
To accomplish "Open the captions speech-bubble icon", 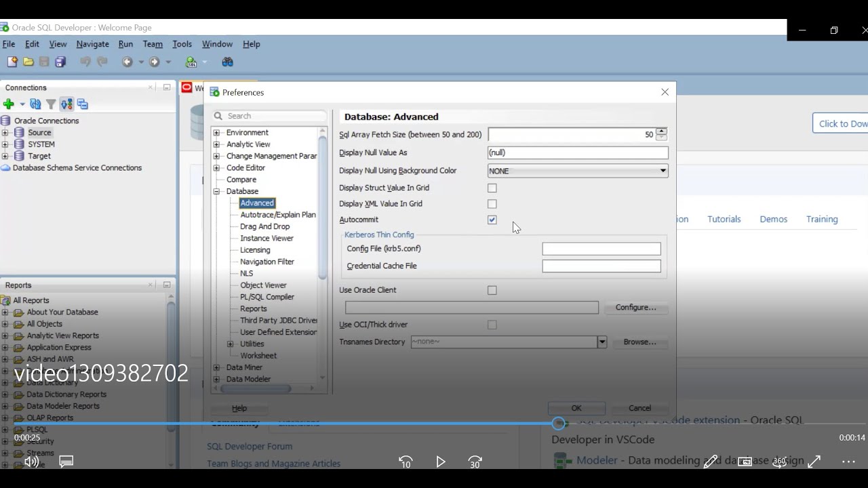I will coord(66,462).
